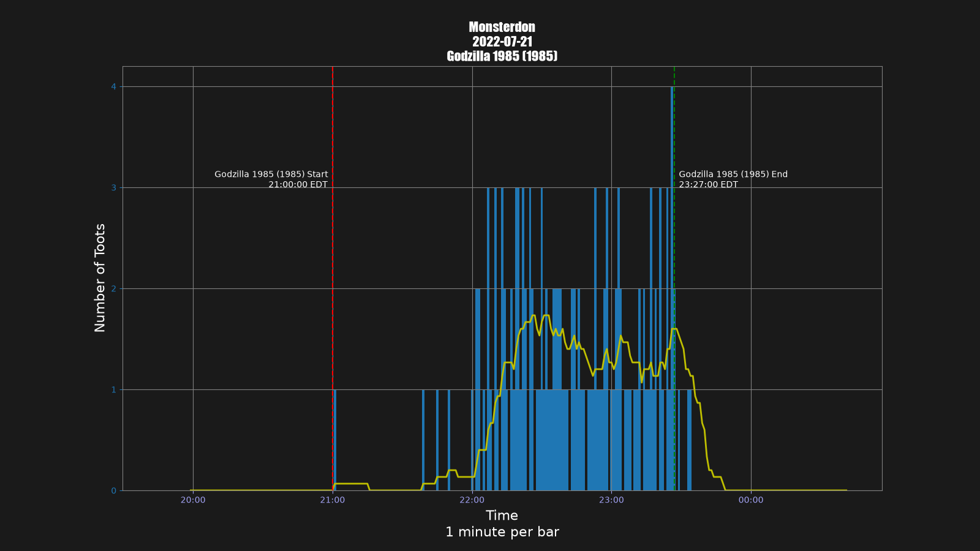Click the y-axis tick label "4"
The image size is (980, 551).
[113, 87]
